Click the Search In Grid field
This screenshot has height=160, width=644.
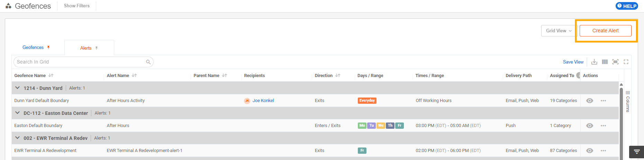(x=83, y=62)
